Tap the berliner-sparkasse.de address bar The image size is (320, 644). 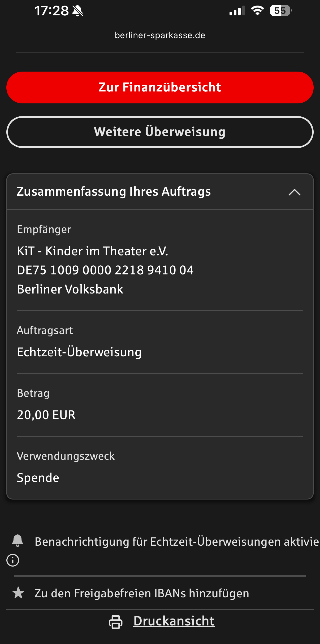pyautogui.click(x=160, y=35)
